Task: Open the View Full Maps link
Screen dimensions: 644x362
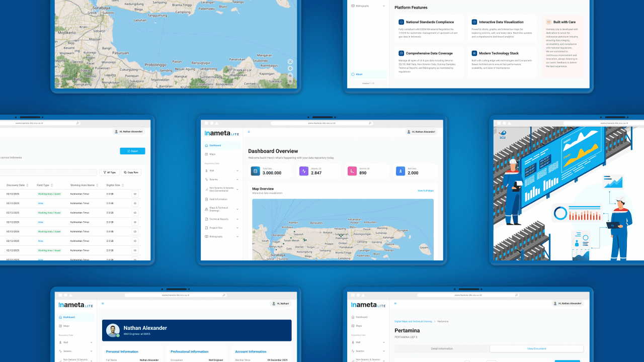Action: tap(426, 191)
